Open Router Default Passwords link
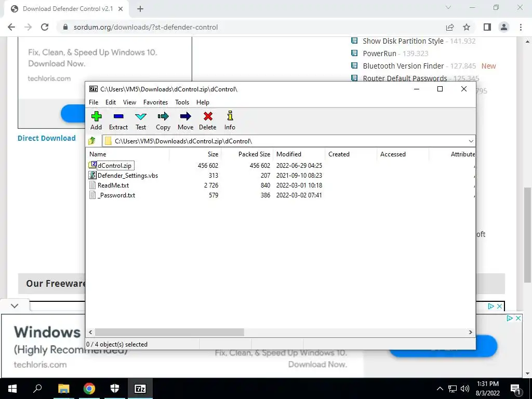The image size is (532, 399). (405, 78)
